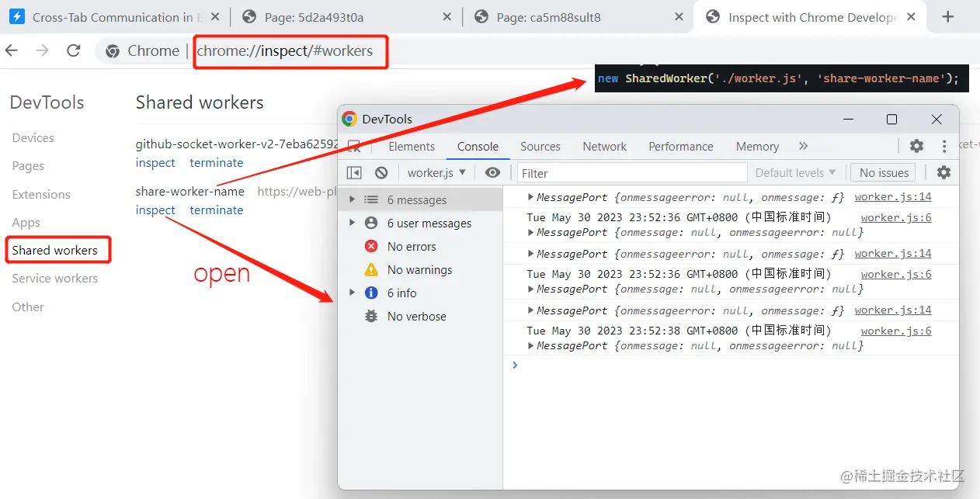Click the user icon beside 6 user messages
The image size is (980, 499).
[371, 223]
